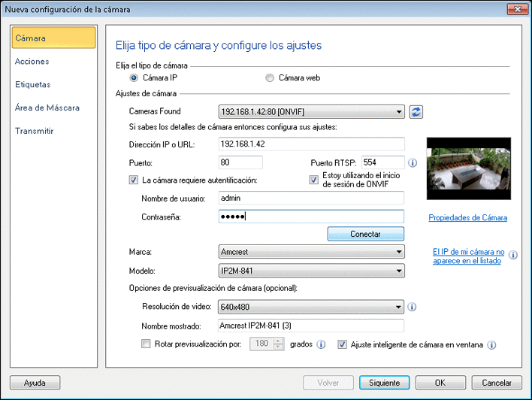Click info icon for Ajuste inteligente option
Screen dimensions: 532x400
click(x=492, y=345)
